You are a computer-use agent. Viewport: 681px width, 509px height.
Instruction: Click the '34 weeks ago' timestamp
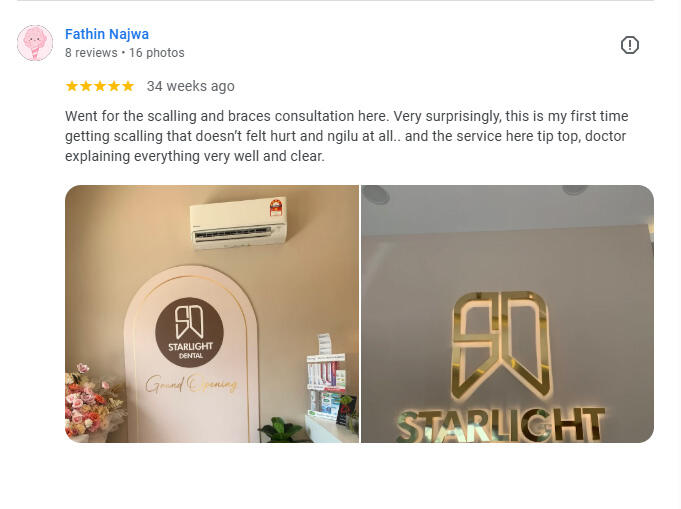(191, 86)
